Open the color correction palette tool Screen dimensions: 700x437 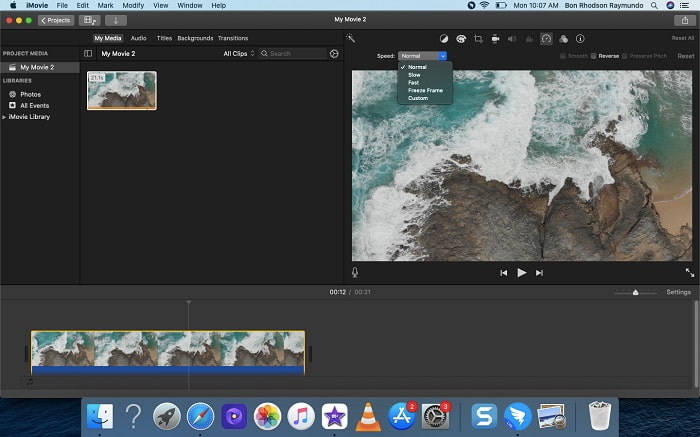[461, 39]
